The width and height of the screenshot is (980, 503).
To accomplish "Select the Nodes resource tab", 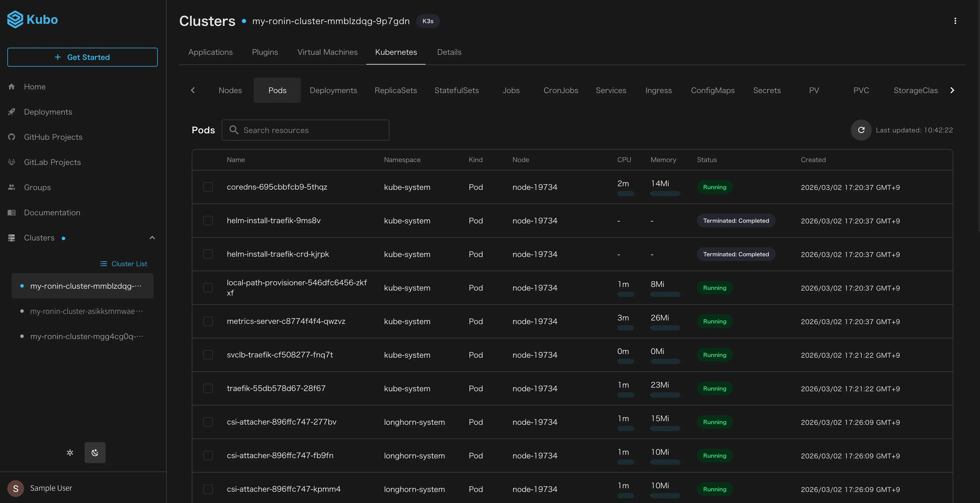I will [x=230, y=90].
